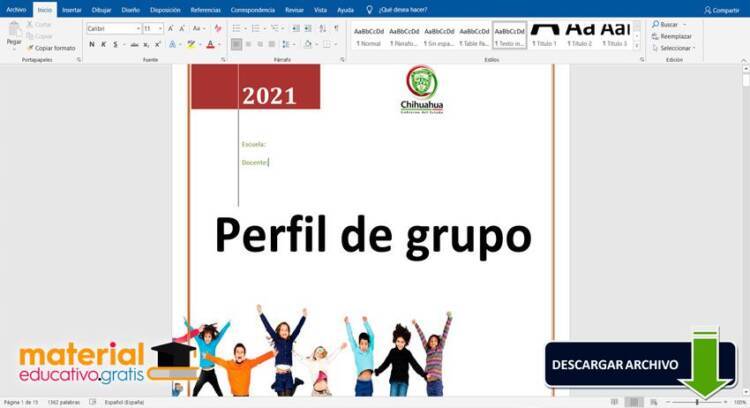Click the Compartir button
The height and width of the screenshot is (408, 750).
click(x=721, y=9)
